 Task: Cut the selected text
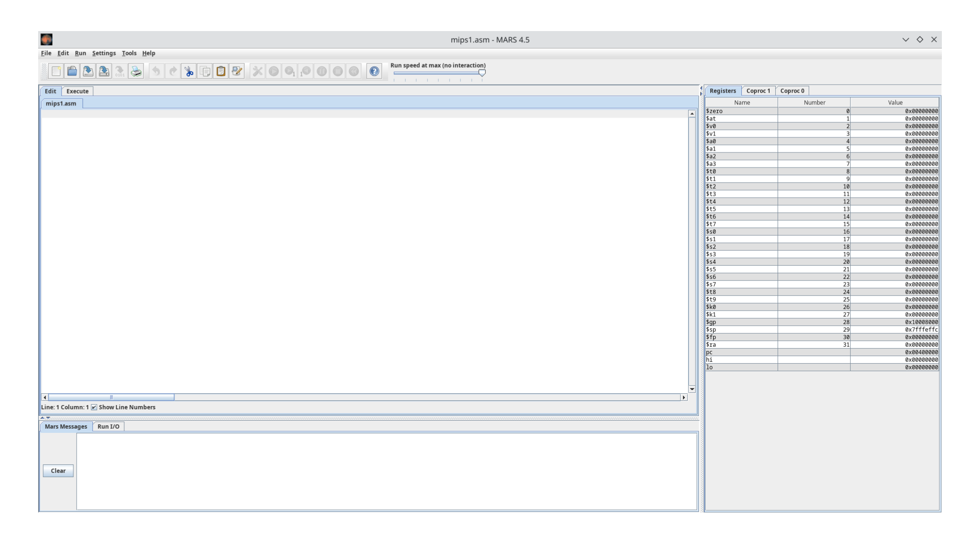tap(189, 71)
